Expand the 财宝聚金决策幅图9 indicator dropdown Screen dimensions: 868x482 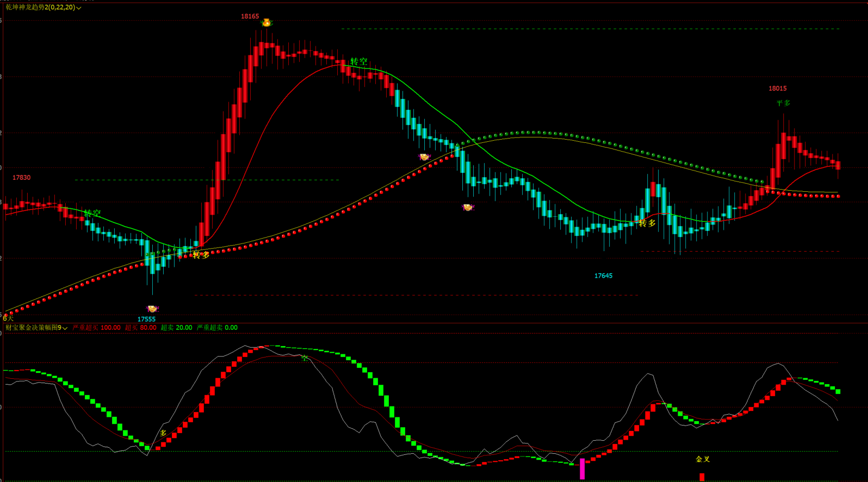coord(65,328)
